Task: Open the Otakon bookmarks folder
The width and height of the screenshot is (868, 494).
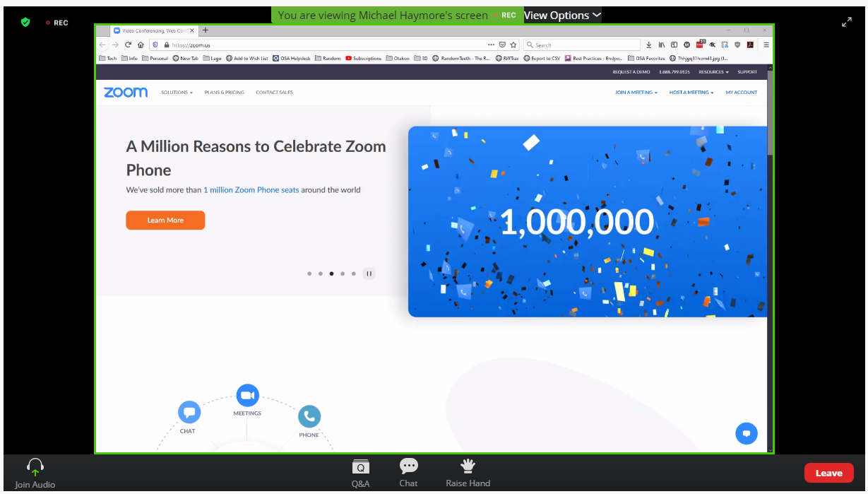Action: pyautogui.click(x=398, y=59)
